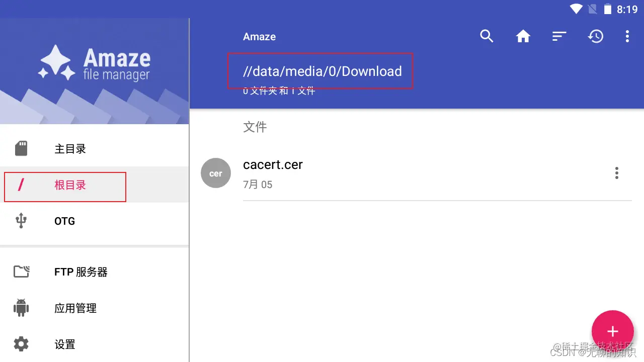
Task: Open cacert.cer file options menu
Action: pos(617,173)
